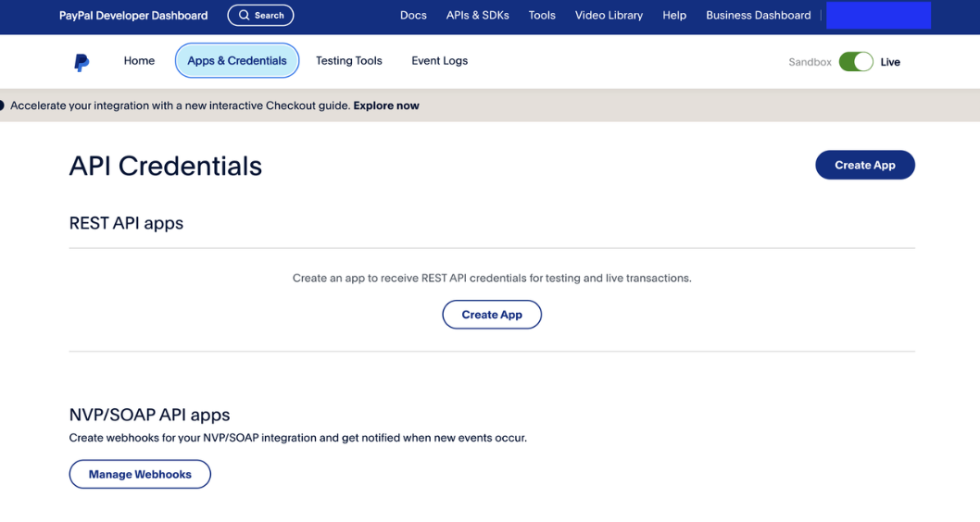980x522 pixels.
Task: Click the filled Create App button
Action: [x=865, y=165]
